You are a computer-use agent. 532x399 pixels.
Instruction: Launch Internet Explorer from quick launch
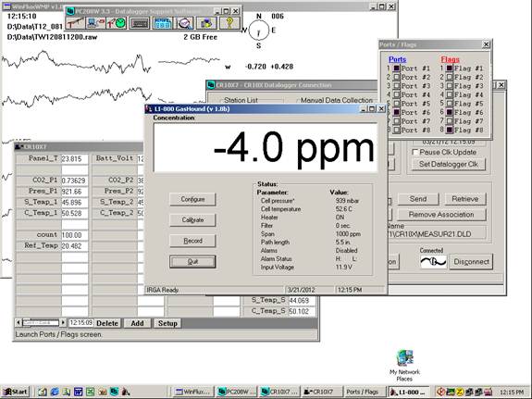tap(55, 392)
